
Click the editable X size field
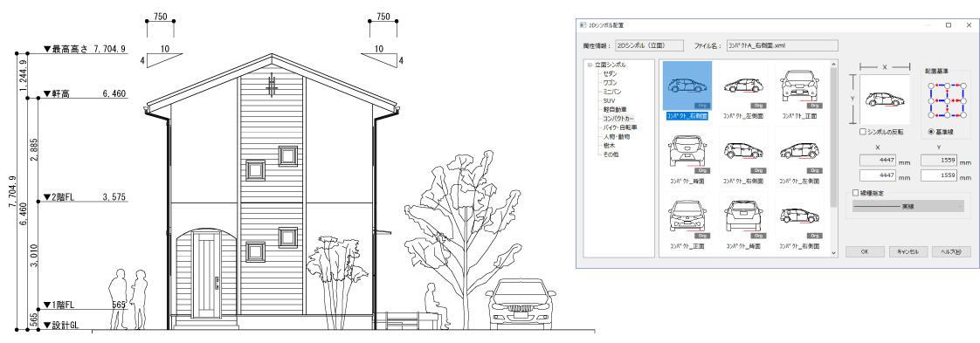(x=879, y=175)
